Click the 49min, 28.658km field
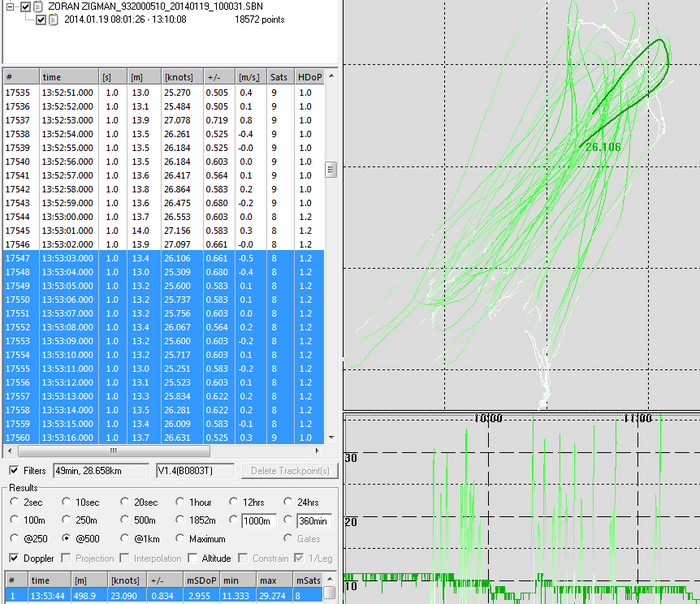700x604 pixels. (x=101, y=471)
